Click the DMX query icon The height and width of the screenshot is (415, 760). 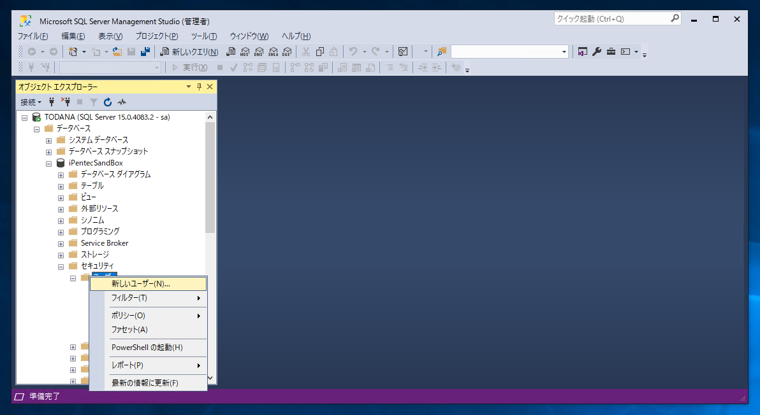[259, 51]
